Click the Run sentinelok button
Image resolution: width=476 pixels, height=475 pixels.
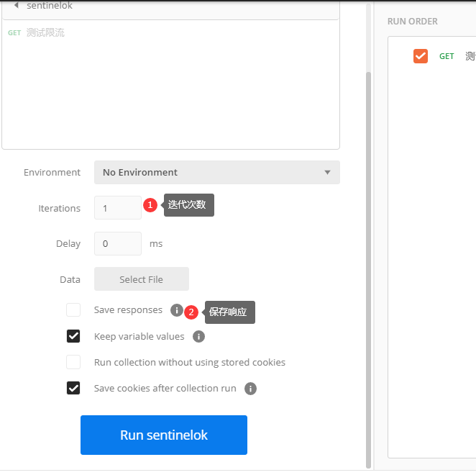(x=164, y=435)
